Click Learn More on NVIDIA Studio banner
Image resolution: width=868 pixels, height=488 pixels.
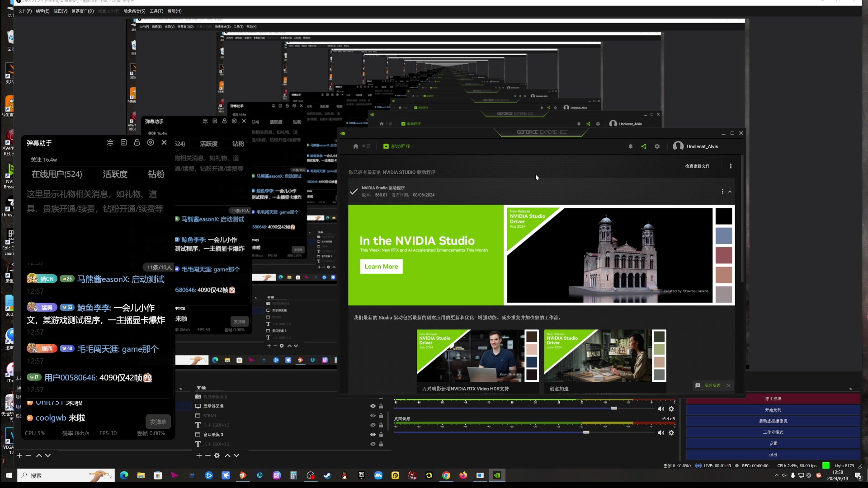[x=381, y=267]
